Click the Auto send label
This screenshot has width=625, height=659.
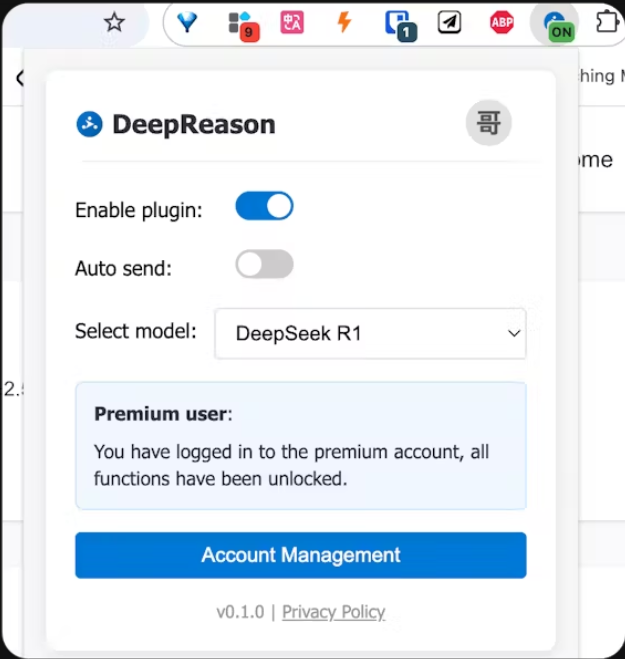[124, 268]
